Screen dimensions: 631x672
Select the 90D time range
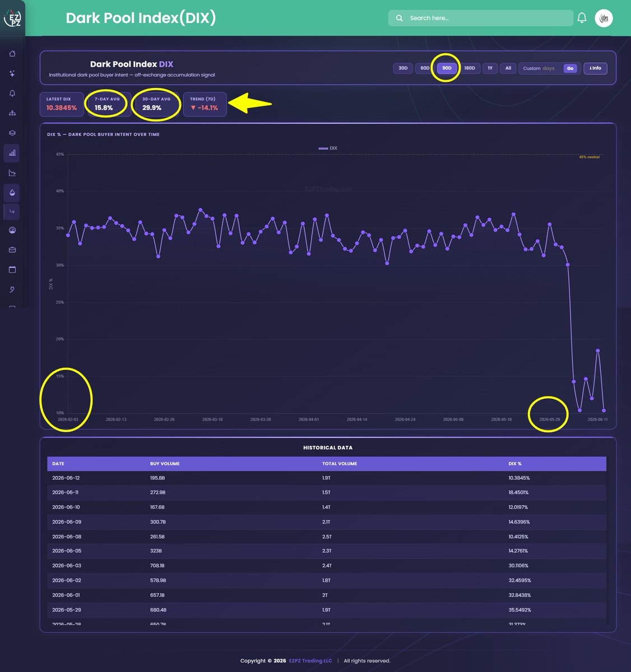tap(447, 68)
